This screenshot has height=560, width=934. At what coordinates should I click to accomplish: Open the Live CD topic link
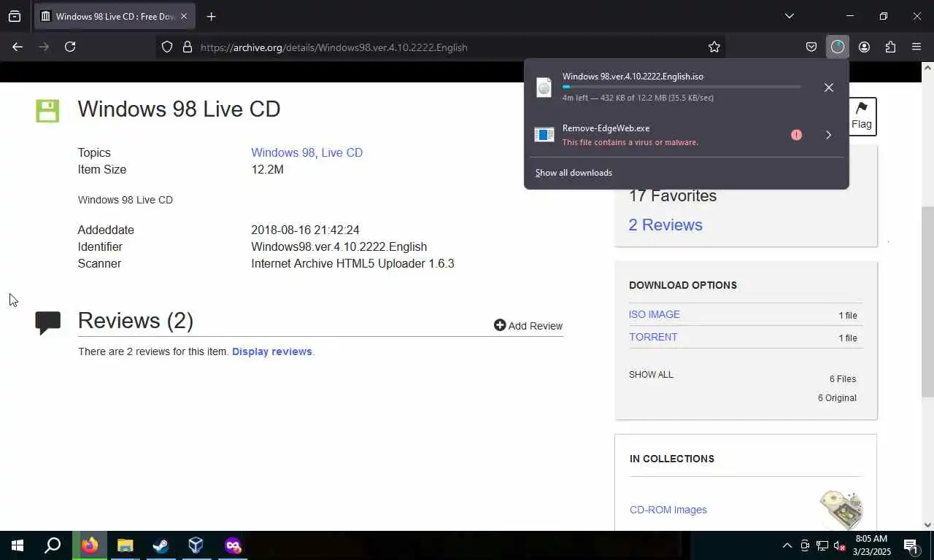pyautogui.click(x=341, y=152)
